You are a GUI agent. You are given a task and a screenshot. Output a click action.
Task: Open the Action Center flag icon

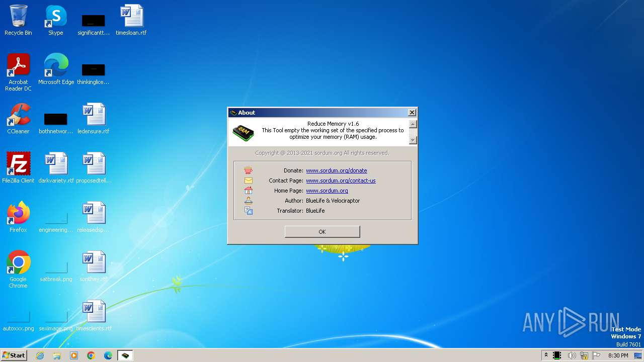(597, 355)
